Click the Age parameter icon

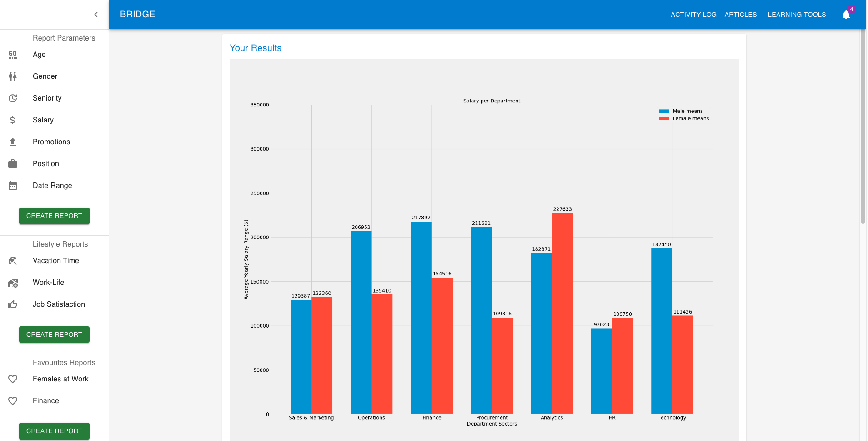point(13,55)
